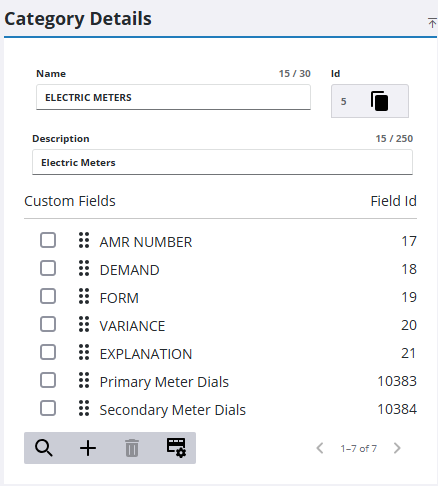Open the custom field settings icon
438x486 pixels.
pyautogui.click(x=176, y=448)
